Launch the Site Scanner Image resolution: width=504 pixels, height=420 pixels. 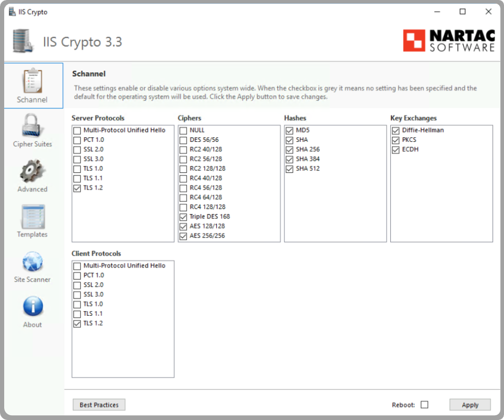(x=32, y=267)
